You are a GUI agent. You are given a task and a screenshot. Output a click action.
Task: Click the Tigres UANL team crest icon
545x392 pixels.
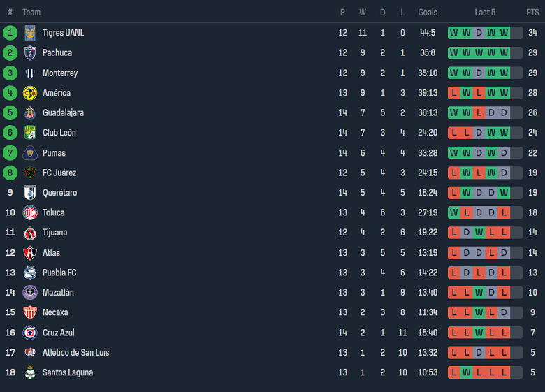click(30, 33)
